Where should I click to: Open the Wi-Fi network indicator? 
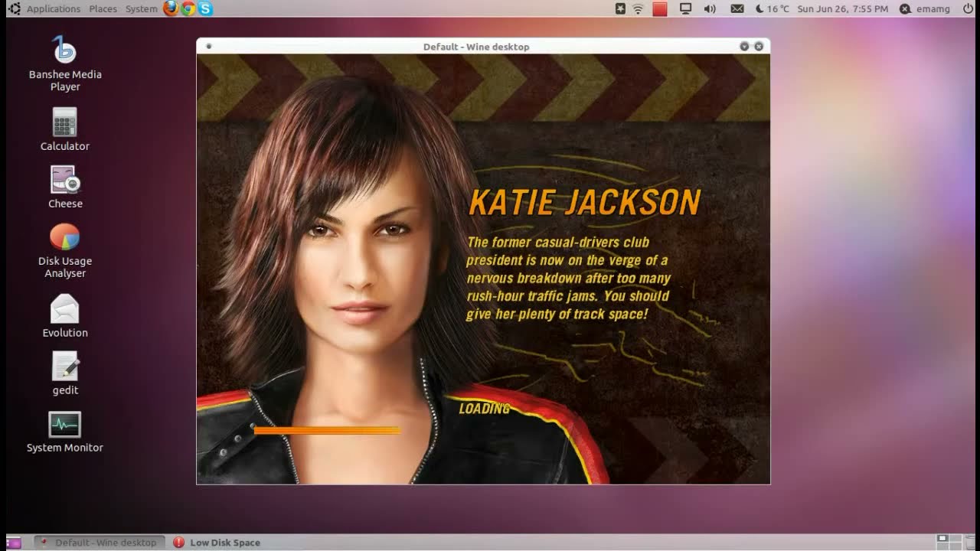pyautogui.click(x=638, y=8)
